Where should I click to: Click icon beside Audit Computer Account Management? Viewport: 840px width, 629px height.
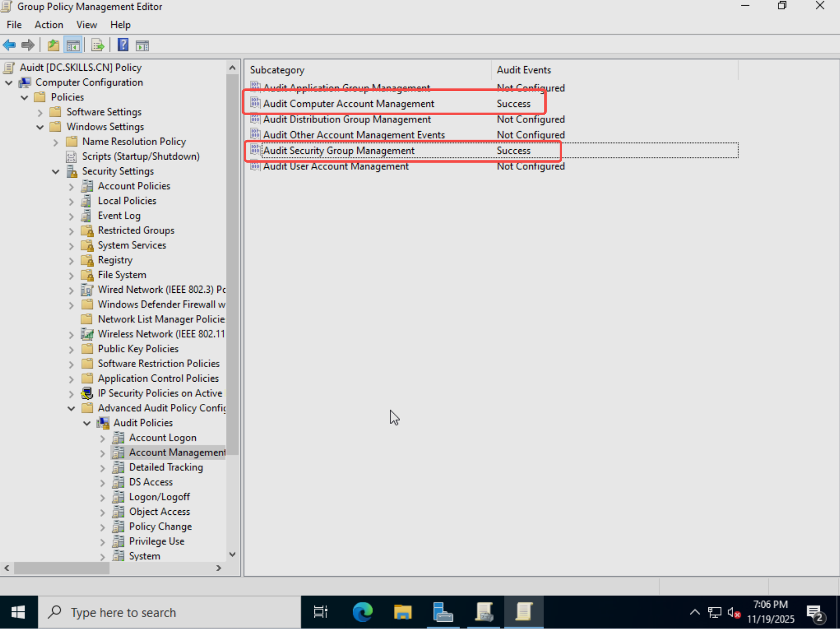coord(255,103)
